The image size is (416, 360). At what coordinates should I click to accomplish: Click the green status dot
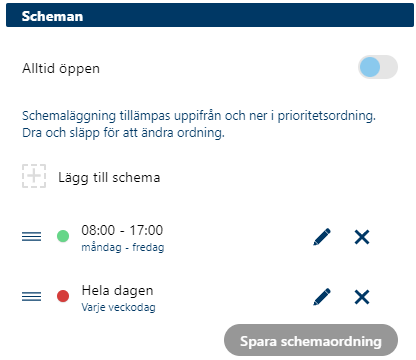point(63,236)
